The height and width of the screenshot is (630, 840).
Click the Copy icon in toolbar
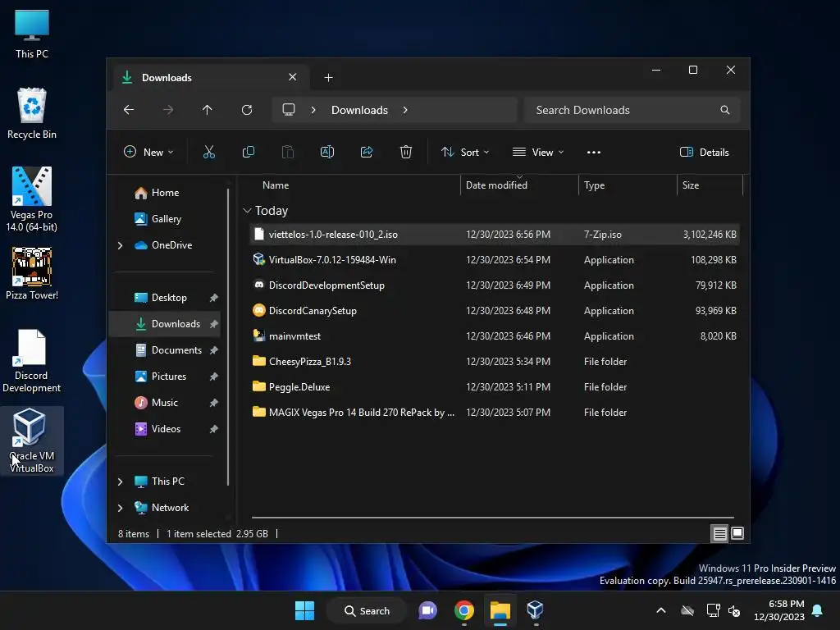coord(249,152)
